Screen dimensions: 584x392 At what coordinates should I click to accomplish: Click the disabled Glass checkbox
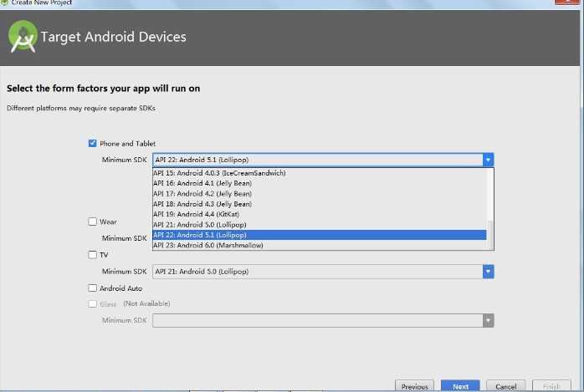(92, 304)
